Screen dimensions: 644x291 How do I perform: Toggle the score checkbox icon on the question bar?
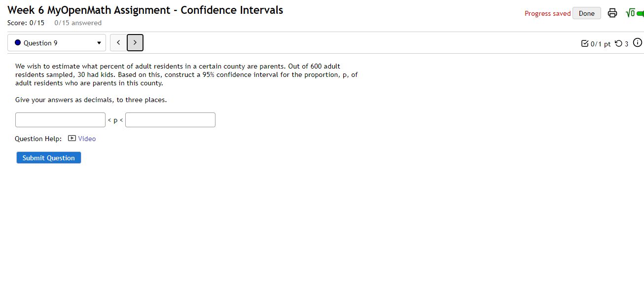[585, 43]
